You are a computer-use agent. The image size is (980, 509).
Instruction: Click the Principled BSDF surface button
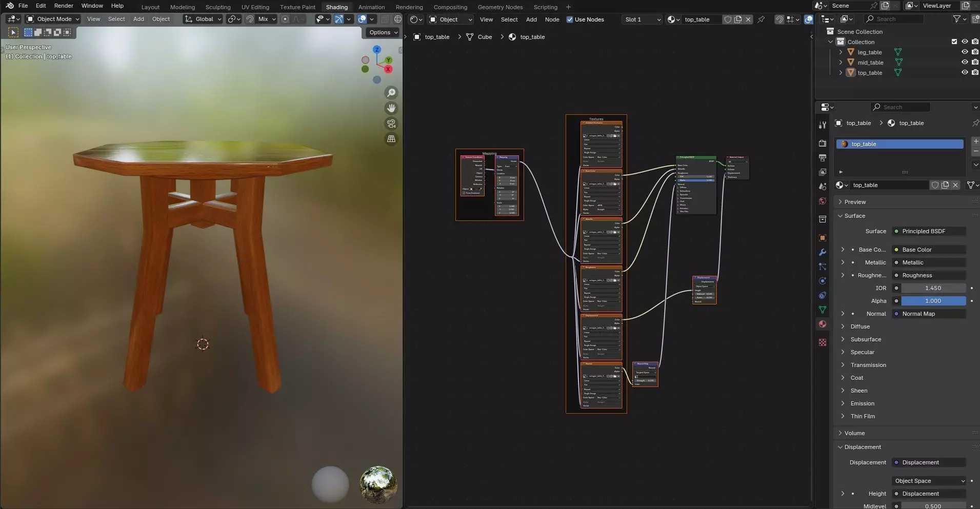coord(929,231)
